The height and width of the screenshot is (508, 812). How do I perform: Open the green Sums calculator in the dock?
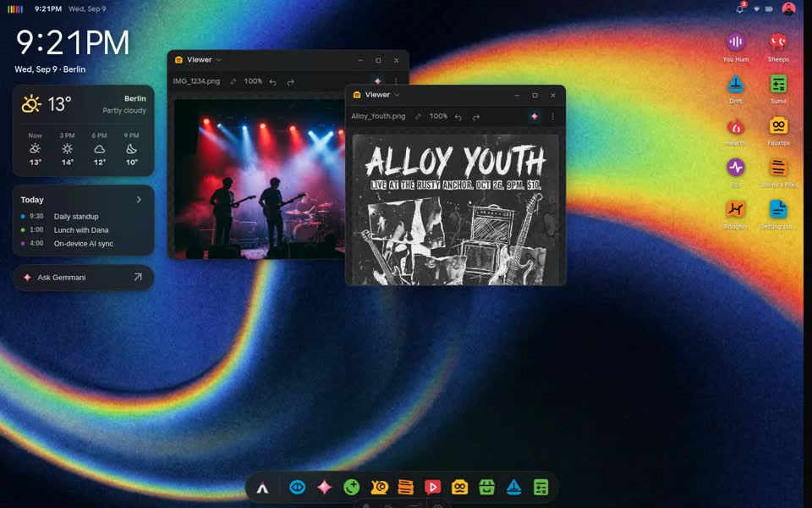pyautogui.click(x=540, y=488)
